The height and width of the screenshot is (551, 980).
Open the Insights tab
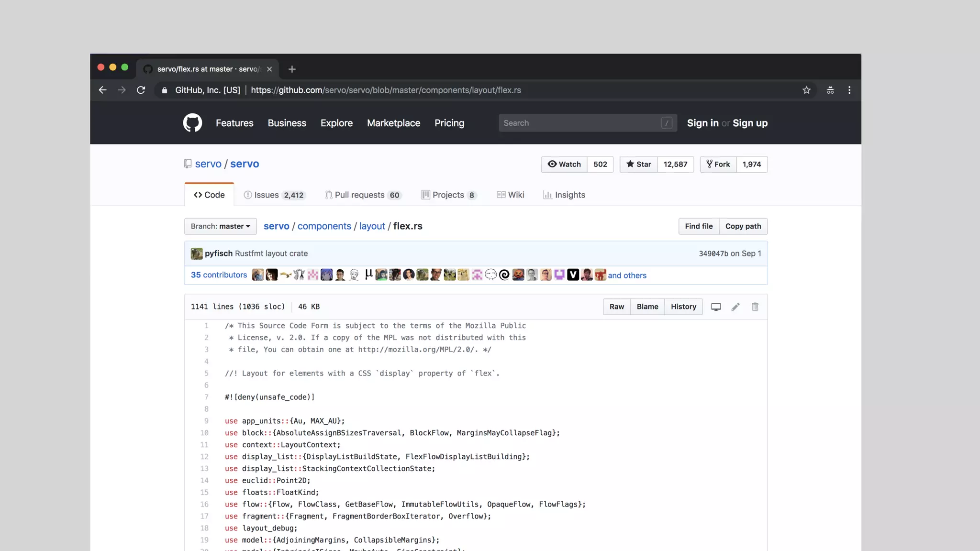click(x=564, y=195)
